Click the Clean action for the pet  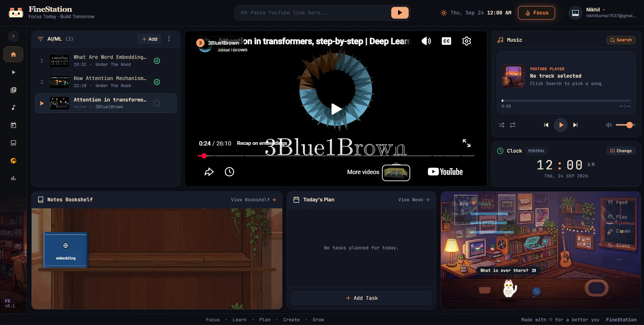tap(619, 231)
